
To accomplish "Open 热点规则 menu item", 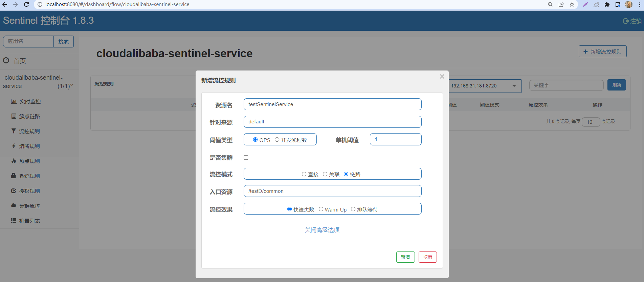I will click(x=29, y=161).
